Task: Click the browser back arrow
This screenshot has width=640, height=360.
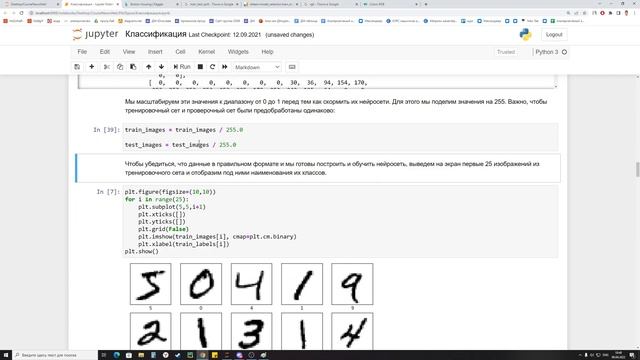Action: pos(5,13)
